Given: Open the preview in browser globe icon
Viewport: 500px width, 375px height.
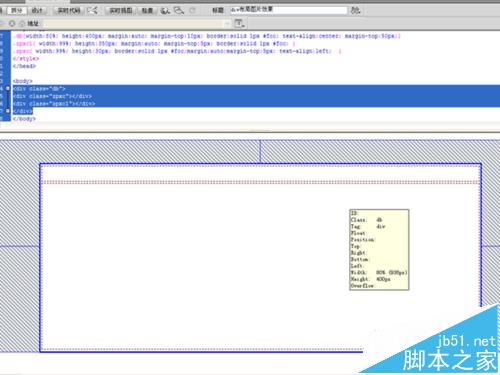Looking at the screenshot, I should (x=165, y=11).
